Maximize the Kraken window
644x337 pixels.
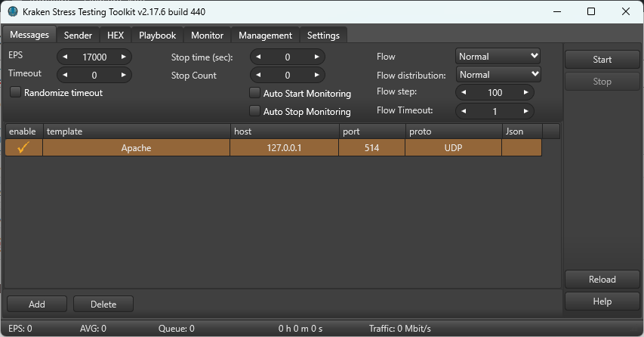pos(591,11)
